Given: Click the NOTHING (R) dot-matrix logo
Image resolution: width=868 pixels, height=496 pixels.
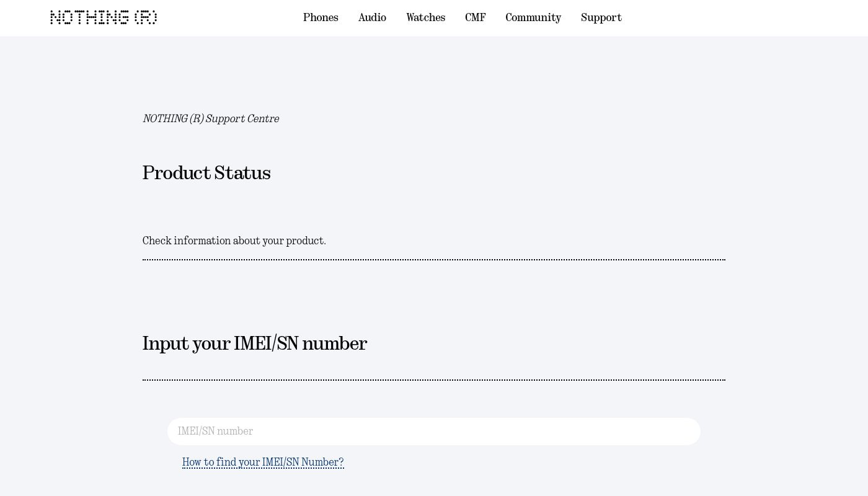Looking at the screenshot, I should [103, 17].
